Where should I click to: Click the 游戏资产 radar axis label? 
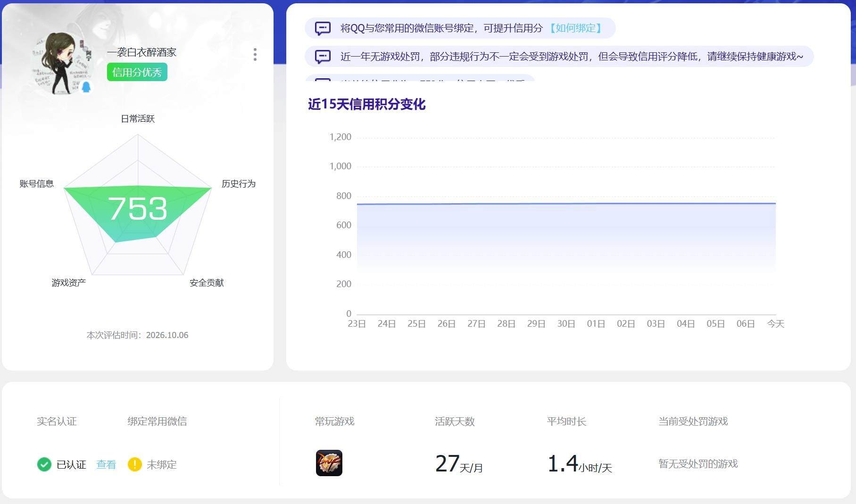pyautogui.click(x=69, y=282)
